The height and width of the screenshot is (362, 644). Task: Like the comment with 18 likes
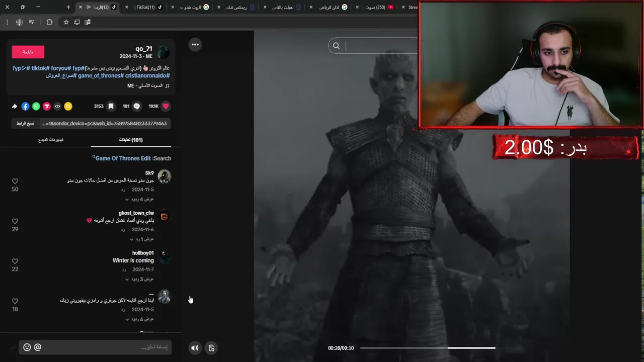15,301
